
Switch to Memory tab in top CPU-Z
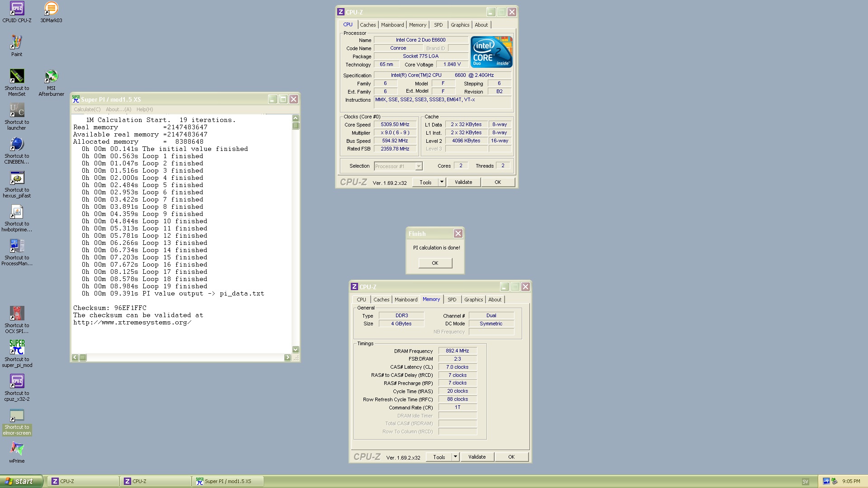pos(417,25)
